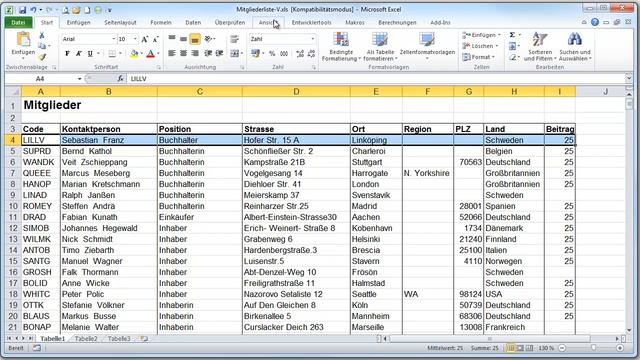Increase font size with the larger A icon

[x=144, y=39]
